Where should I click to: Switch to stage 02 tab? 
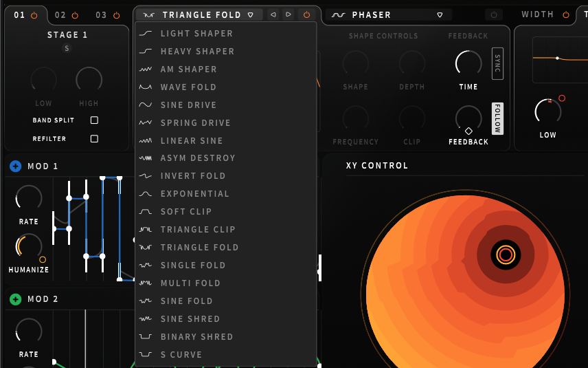pos(60,15)
